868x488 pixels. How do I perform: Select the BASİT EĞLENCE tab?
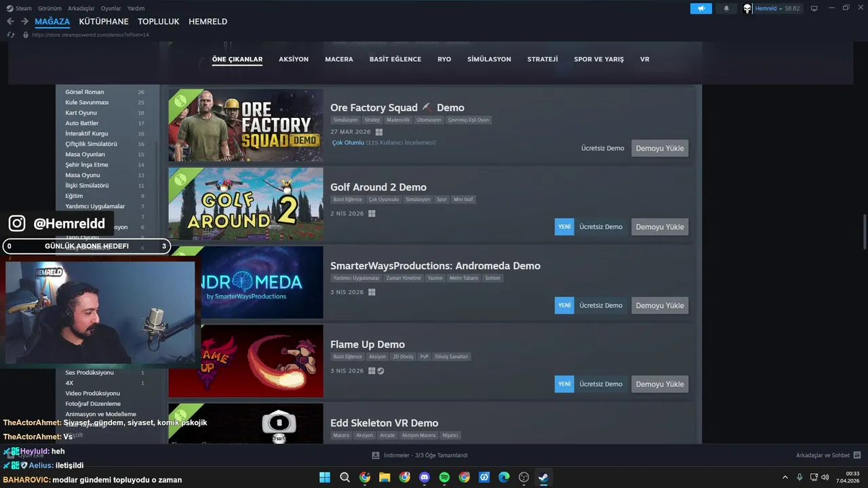tap(395, 60)
